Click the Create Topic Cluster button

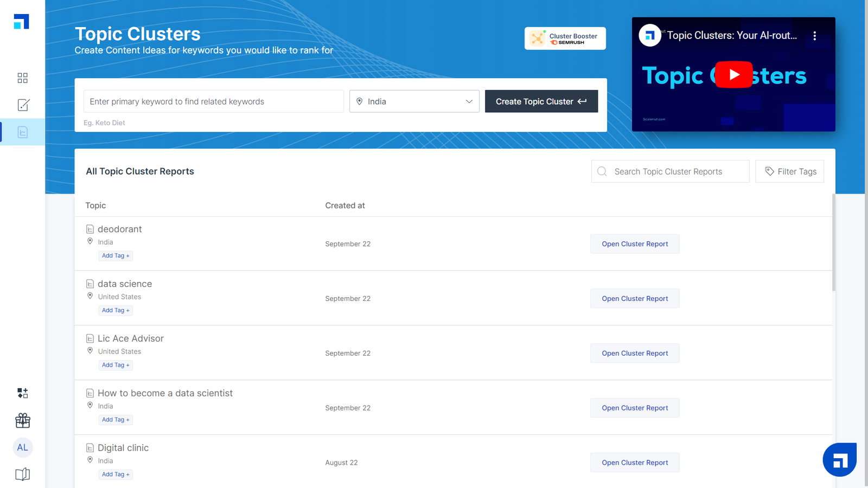(541, 101)
